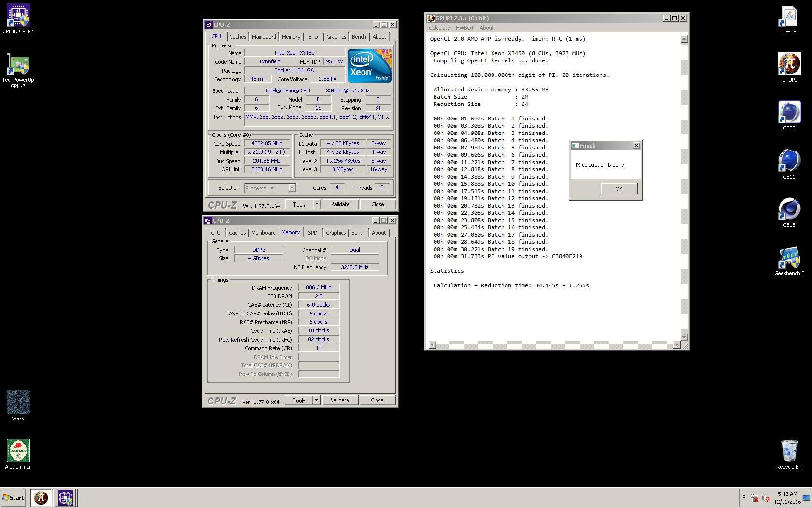The image size is (812, 508).
Task: Click GPUPI horizontal scrollbar left arrow
Action: coord(433,345)
